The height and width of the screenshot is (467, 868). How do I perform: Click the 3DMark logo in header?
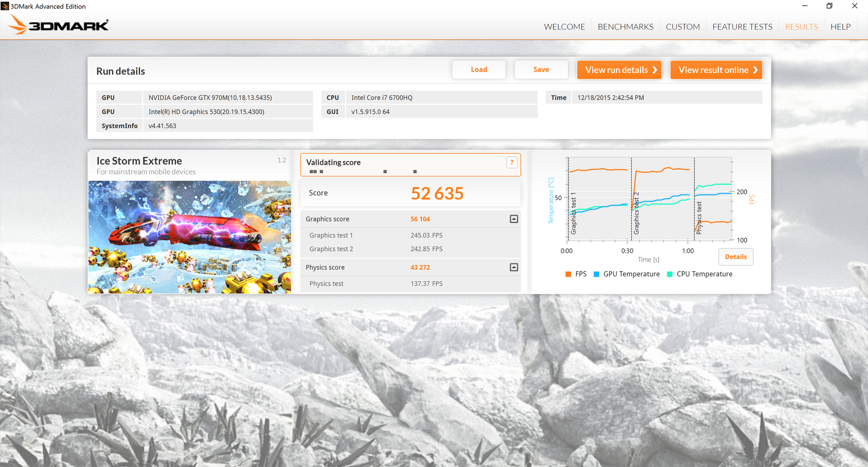coord(59,25)
